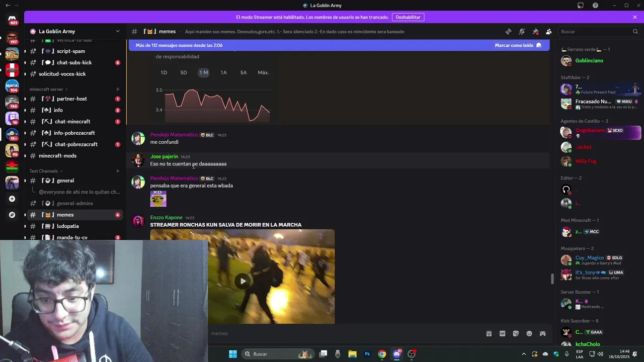The width and height of the screenshot is (644, 362).
Task: Select the 1 M chart range
Action: coord(203,72)
